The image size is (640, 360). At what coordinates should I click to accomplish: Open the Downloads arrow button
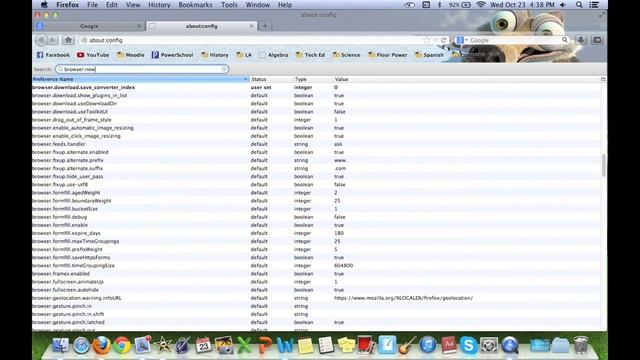(581, 40)
